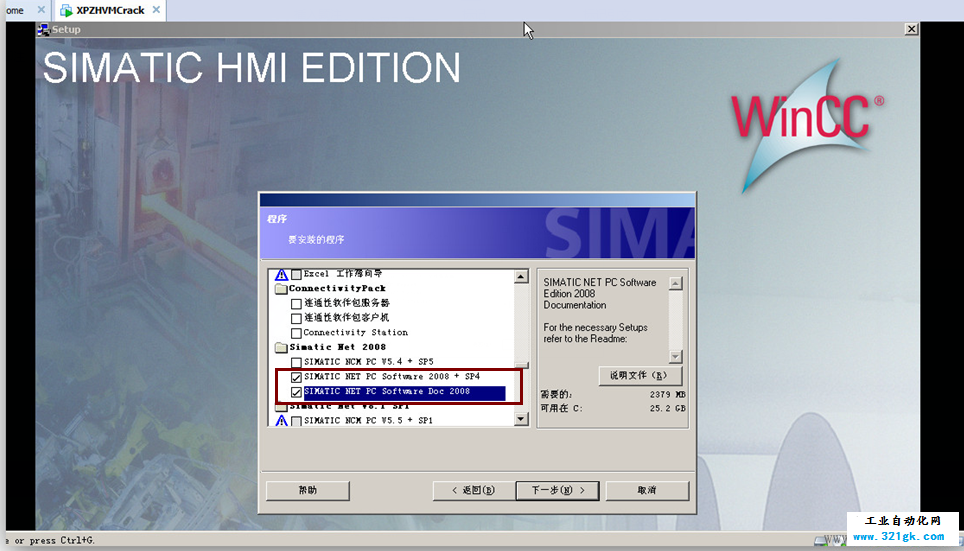Click the Setup title bar icon
The width and height of the screenshot is (964, 551).
click(x=44, y=30)
